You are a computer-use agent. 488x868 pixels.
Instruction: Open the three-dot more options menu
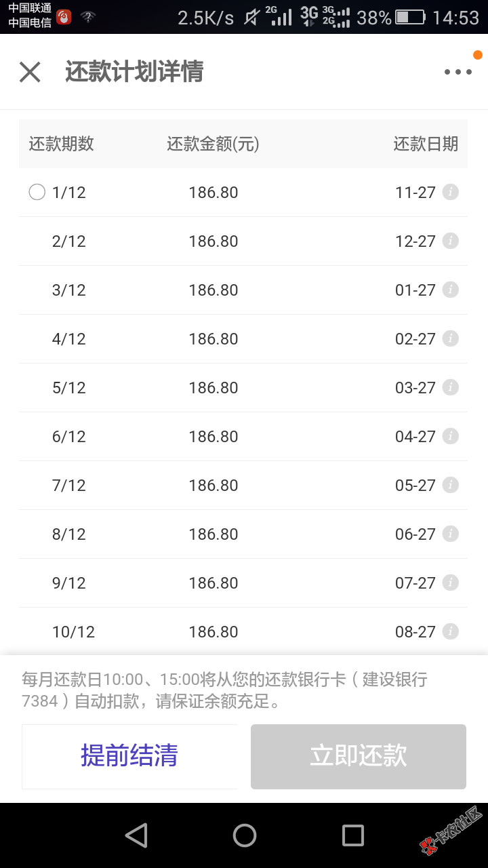pyautogui.click(x=458, y=72)
